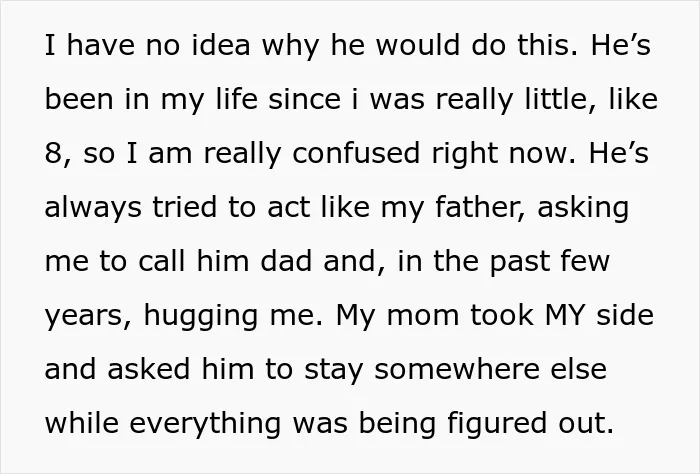Click the word "confused"
This screenshot has height=474, width=700.
pyautogui.click(x=356, y=153)
